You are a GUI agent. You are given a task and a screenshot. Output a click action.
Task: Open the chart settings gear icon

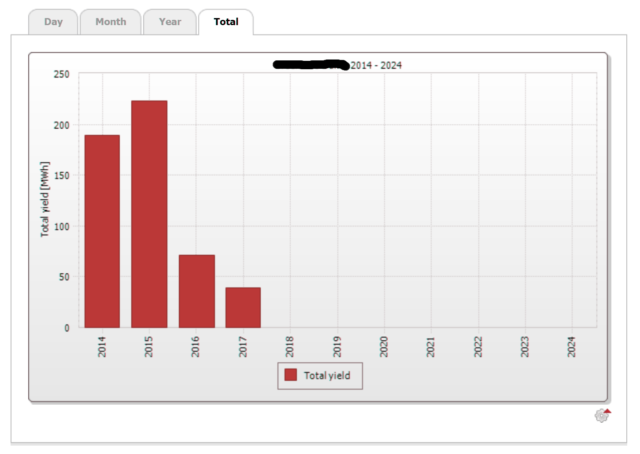[602, 416]
